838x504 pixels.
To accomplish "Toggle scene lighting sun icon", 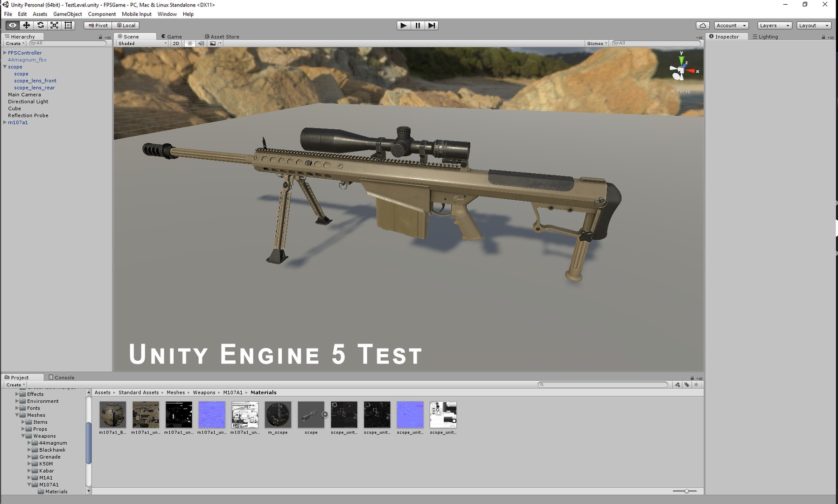I will coord(190,43).
